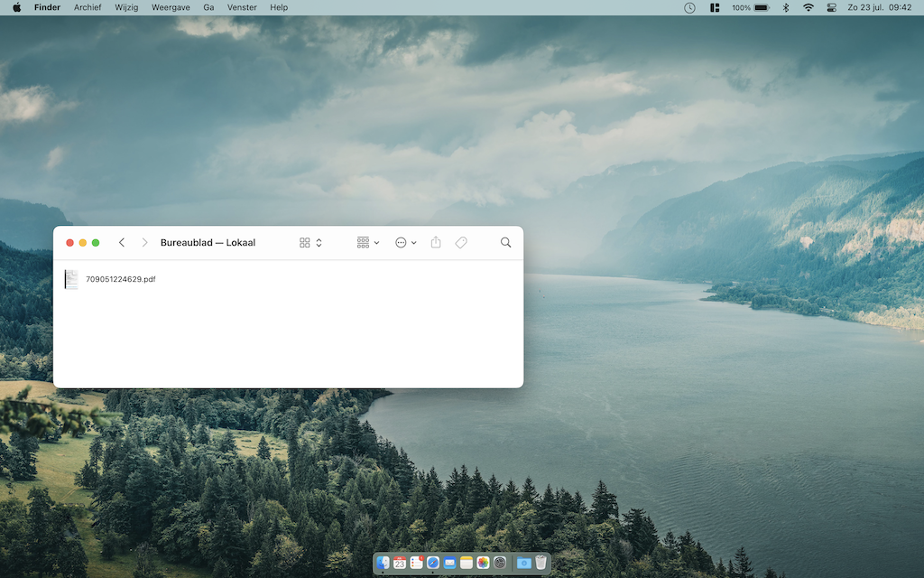Open the Finder menu in menu bar
Screen dimensions: 924x578
47,7
